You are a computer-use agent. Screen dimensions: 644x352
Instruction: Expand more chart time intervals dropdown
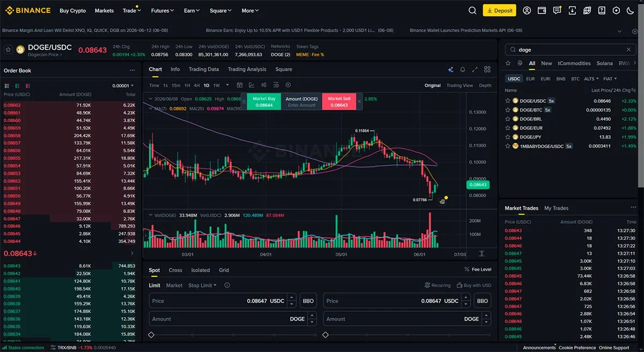(228, 85)
